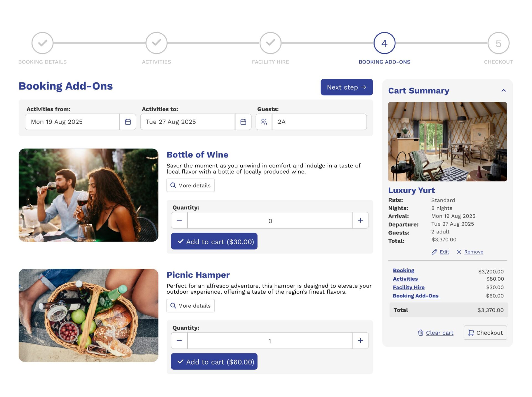Click the pencil Edit link for Luxury Yurt
This screenshot has height=397, width=532.
point(441,252)
